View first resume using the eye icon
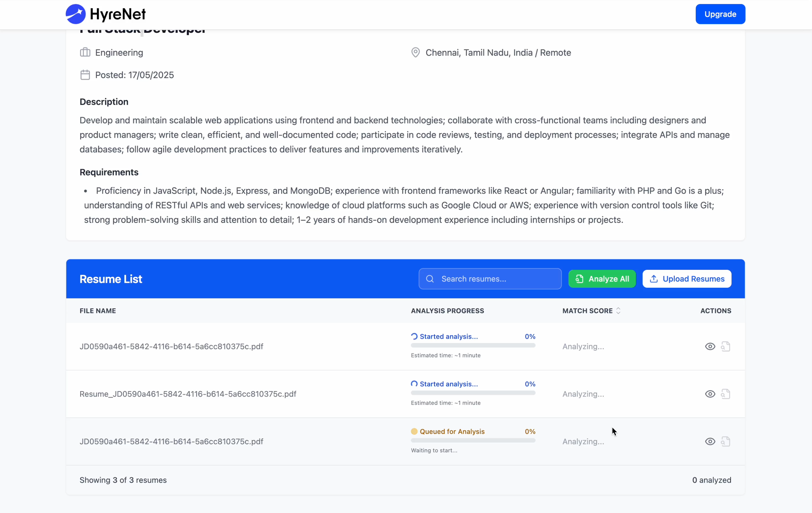Image resolution: width=812 pixels, height=513 pixels. 710,346
